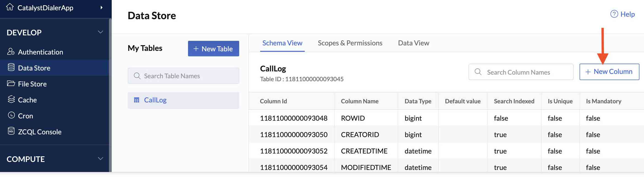
Task: Collapse the COMPUTE section chevron
Action: click(x=100, y=159)
